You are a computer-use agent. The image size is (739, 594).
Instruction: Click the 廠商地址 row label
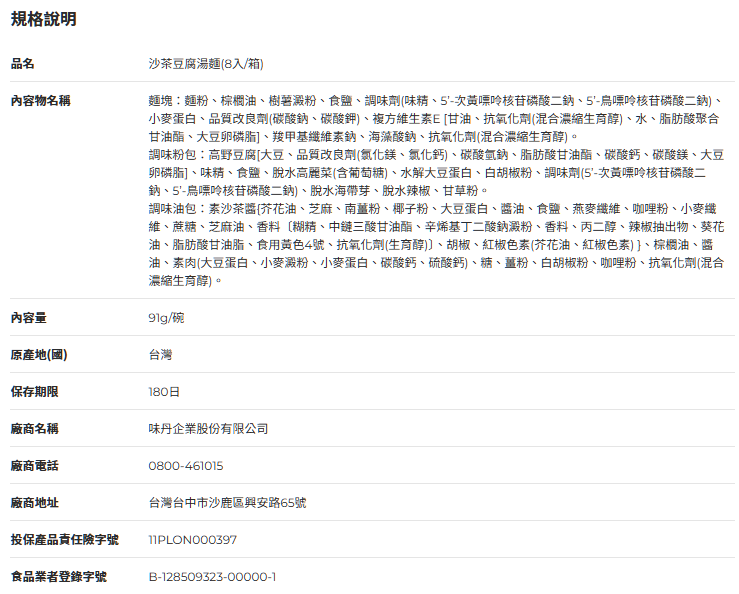coord(34,502)
